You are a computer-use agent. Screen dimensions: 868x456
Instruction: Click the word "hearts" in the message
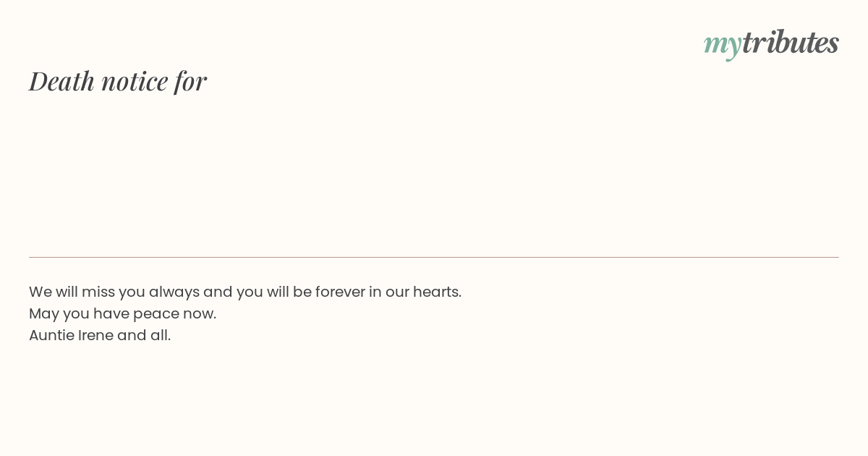435,292
